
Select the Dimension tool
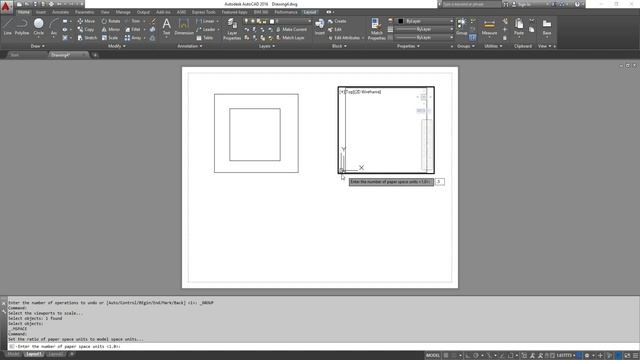click(x=184, y=27)
